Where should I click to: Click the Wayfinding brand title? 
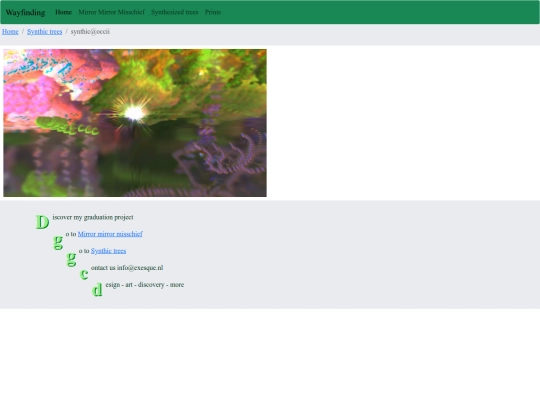tap(25, 12)
